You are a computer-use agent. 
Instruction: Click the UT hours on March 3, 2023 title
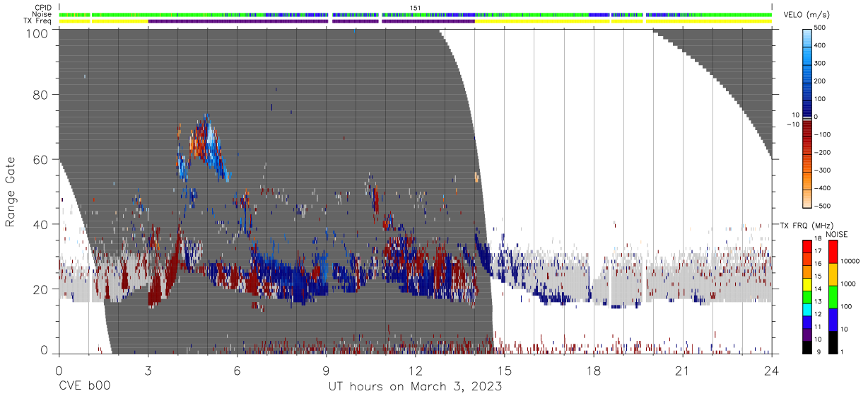[415, 387]
